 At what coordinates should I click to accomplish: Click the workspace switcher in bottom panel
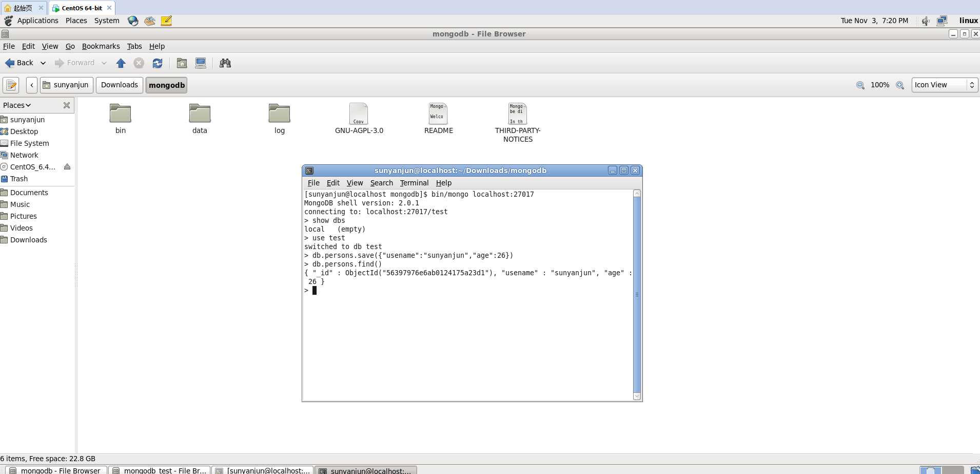pyautogui.click(x=942, y=470)
